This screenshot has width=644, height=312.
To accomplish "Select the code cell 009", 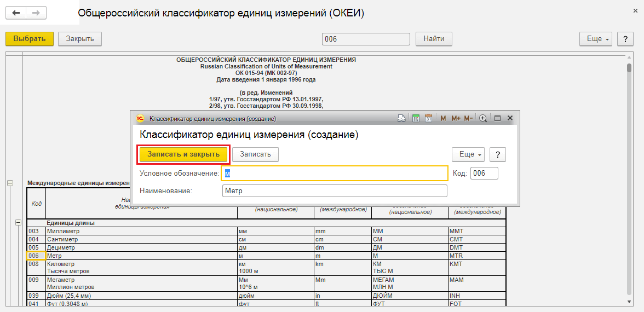I will point(36,284).
